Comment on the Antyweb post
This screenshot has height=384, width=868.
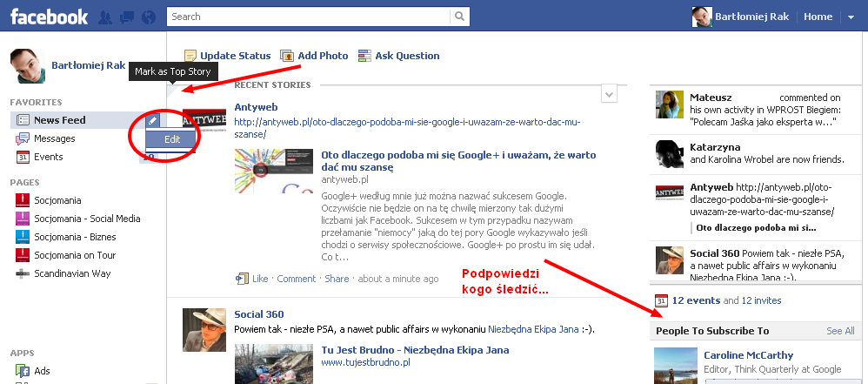pos(297,279)
